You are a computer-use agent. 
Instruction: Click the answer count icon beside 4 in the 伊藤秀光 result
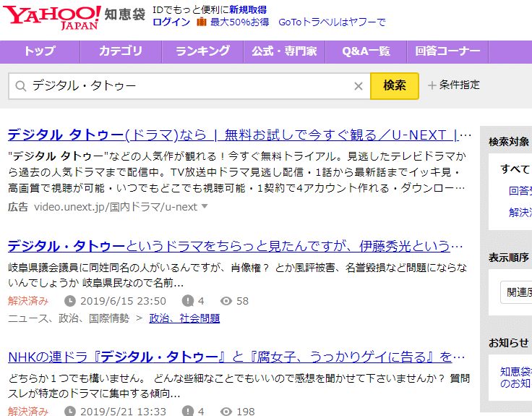pyautogui.click(x=188, y=301)
